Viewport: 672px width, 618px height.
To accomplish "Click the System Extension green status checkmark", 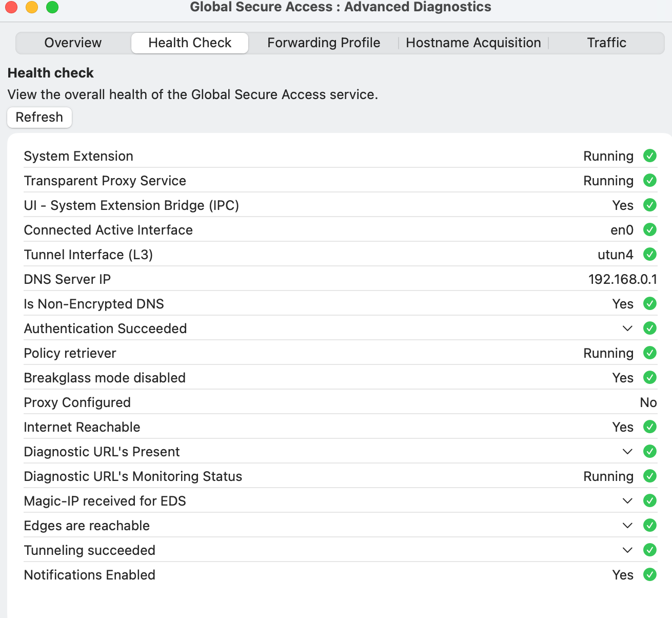I will pyautogui.click(x=650, y=156).
